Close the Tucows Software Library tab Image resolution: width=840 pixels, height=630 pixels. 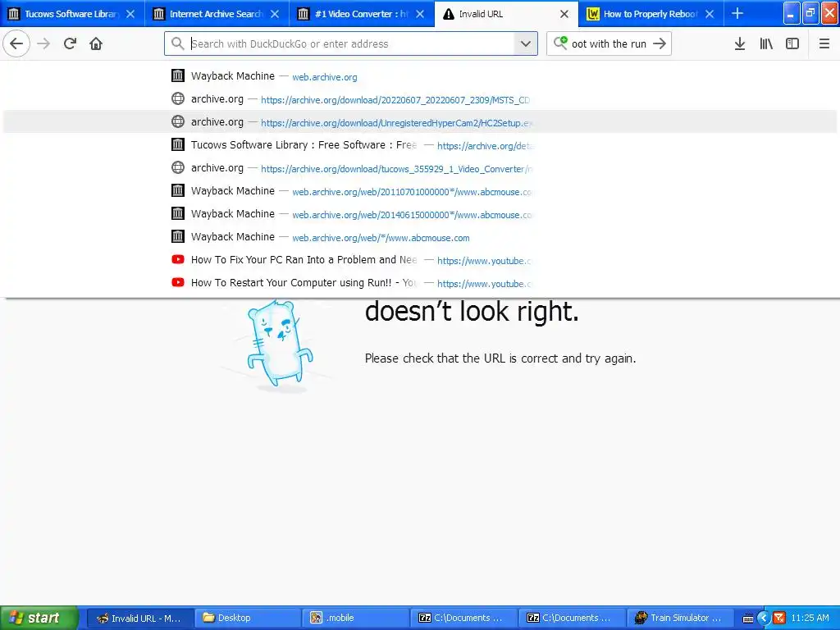[130, 14]
